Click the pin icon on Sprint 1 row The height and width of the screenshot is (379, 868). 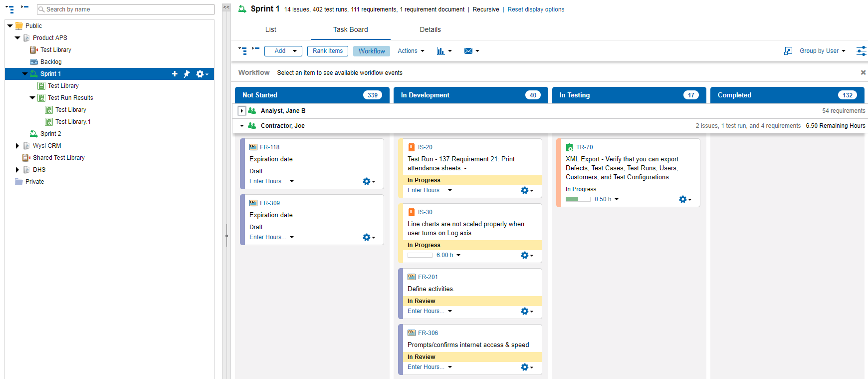click(187, 74)
